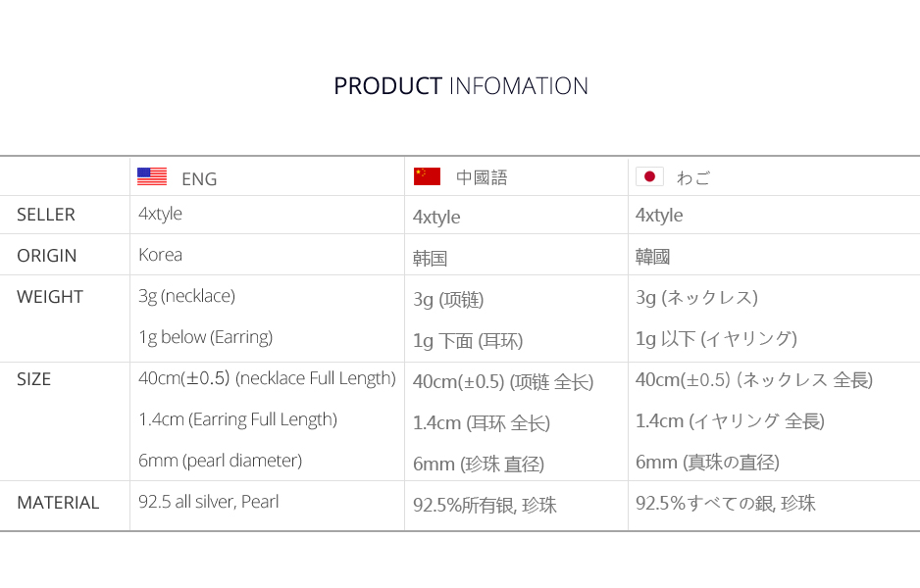Screen dimensions: 920x588
Task: Click the MATERIAL row label
Action: 58,503
